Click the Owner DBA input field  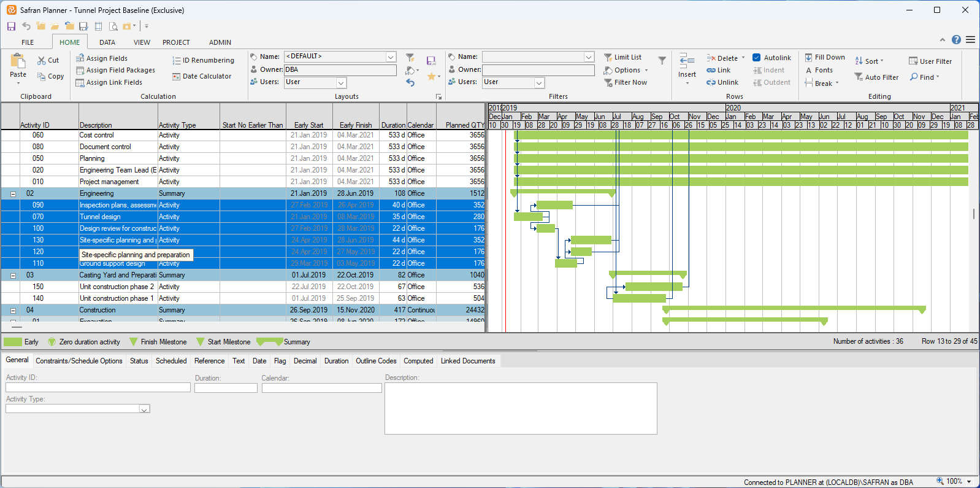pyautogui.click(x=340, y=70)
